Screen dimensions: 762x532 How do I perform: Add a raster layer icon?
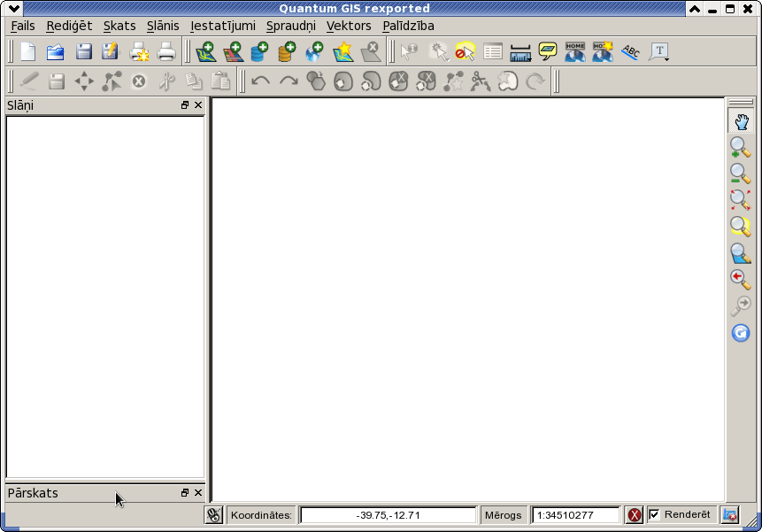(234, 51)
